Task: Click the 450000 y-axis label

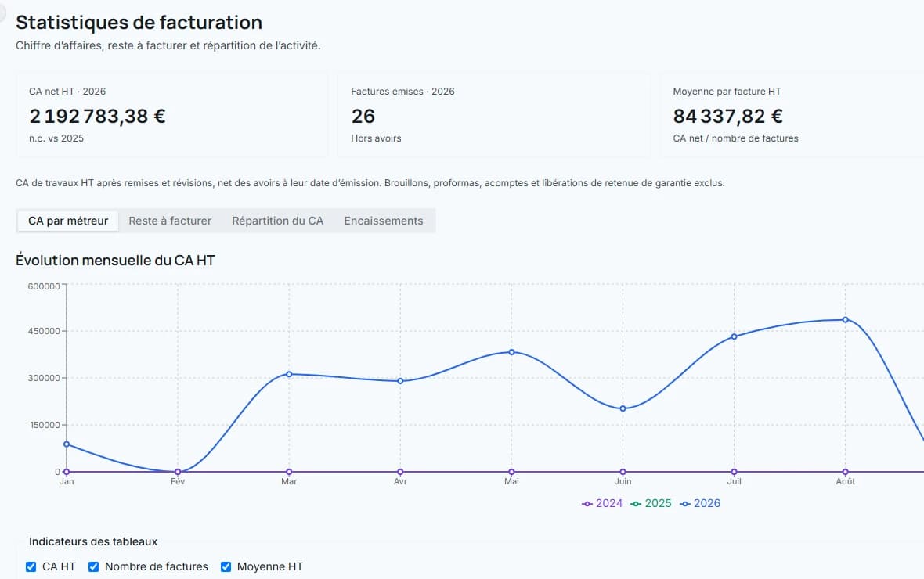Action: click(44, 331)
